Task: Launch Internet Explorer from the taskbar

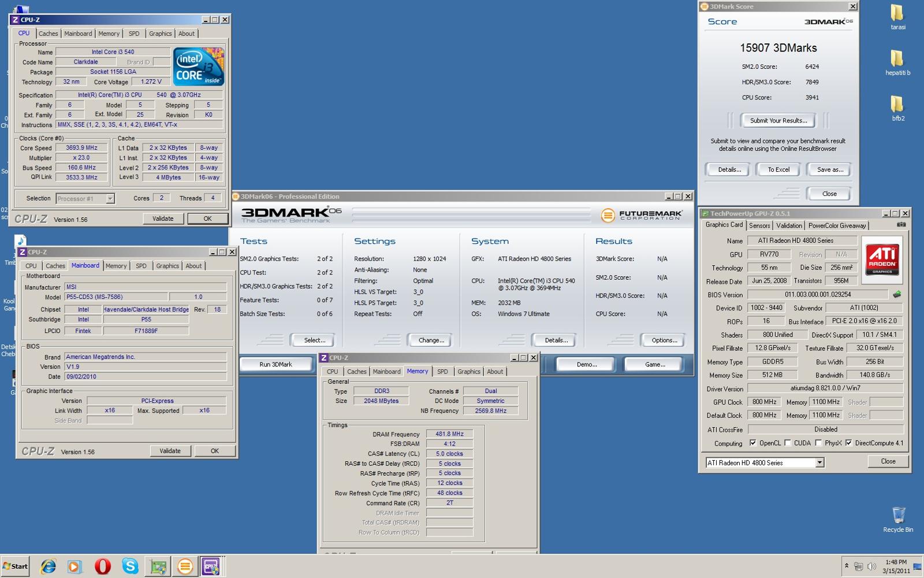Action: click(x=47, y=566)
